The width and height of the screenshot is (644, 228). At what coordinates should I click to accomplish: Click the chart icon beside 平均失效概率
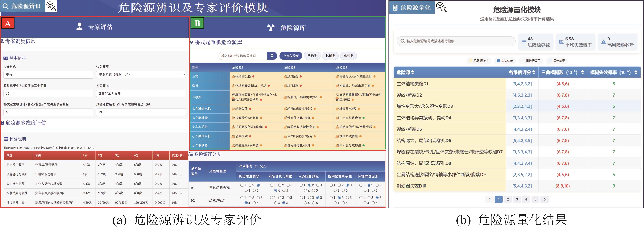(561, 42)
